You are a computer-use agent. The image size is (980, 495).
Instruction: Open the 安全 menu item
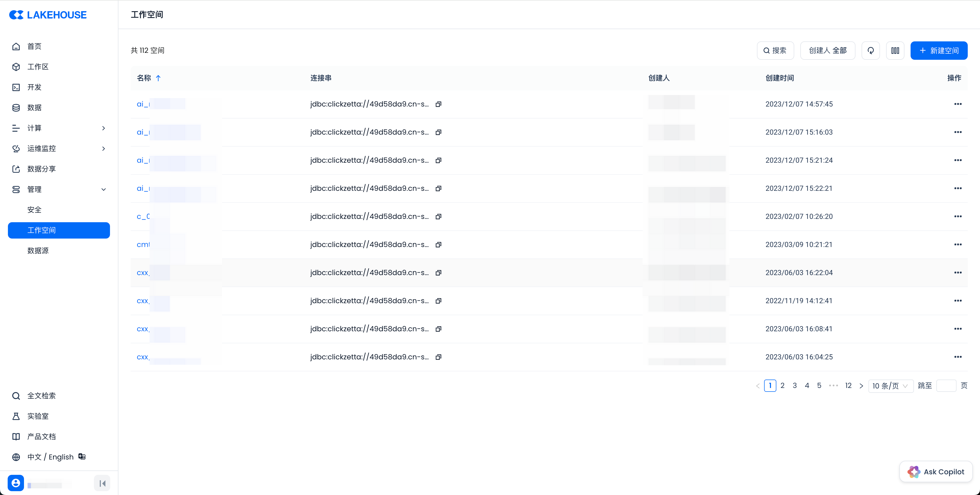coord(34,210)
